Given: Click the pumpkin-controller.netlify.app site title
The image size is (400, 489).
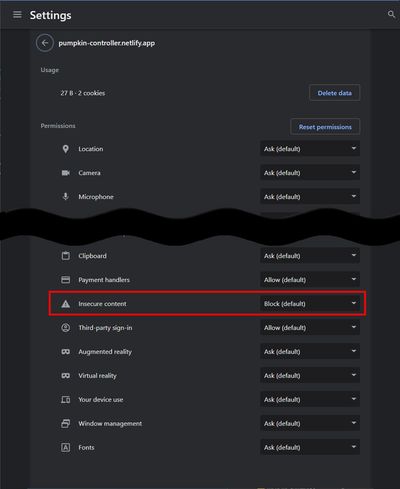Looking at the screenshot, I should [x=106, y=43].
